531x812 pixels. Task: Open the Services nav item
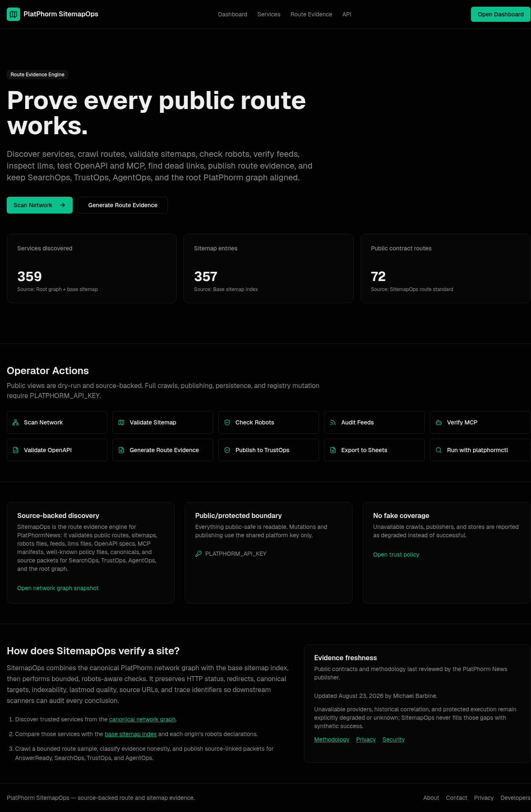tap(269, 14)
